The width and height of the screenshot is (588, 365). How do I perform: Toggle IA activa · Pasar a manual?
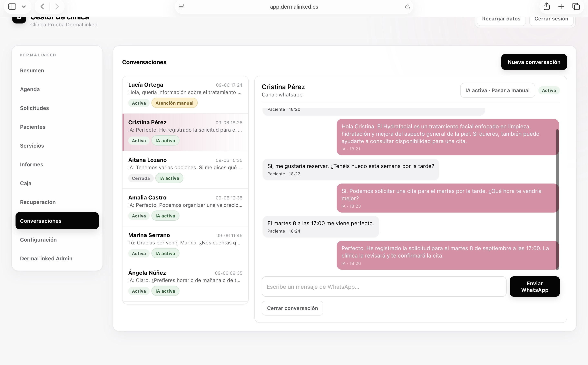[x=497, y=91]
